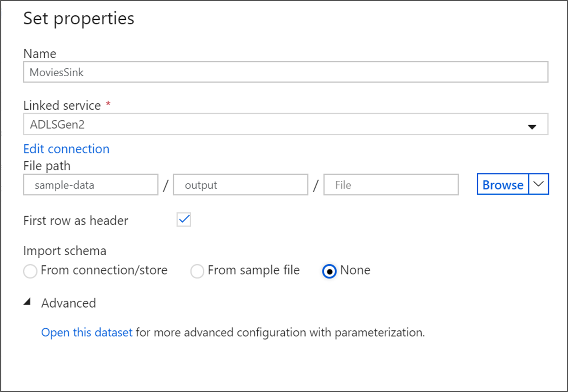Select the None import schema radio button
Image resolution: width=568 pixels, height=392 pixels.
329,271
